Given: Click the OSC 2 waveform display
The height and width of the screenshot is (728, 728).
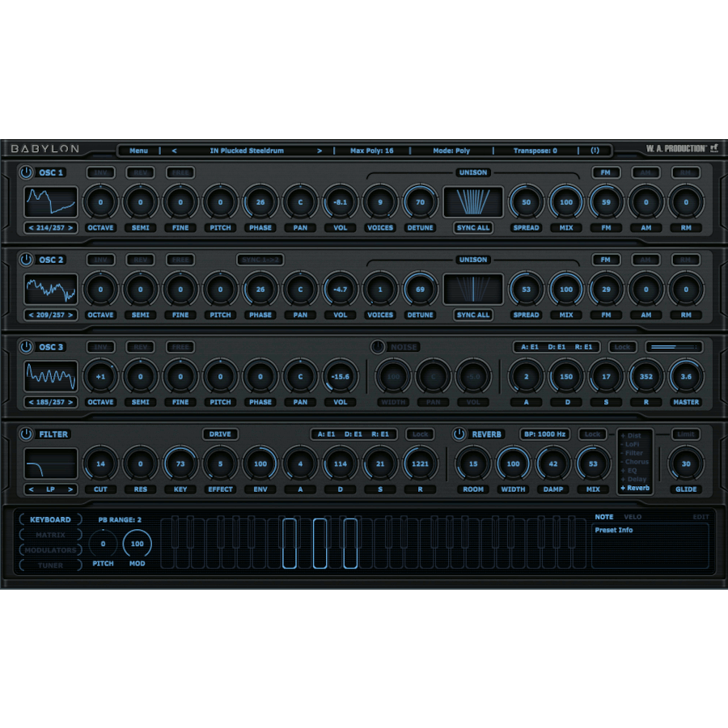Looking at the screenshot, I should [x=51, y=290].
